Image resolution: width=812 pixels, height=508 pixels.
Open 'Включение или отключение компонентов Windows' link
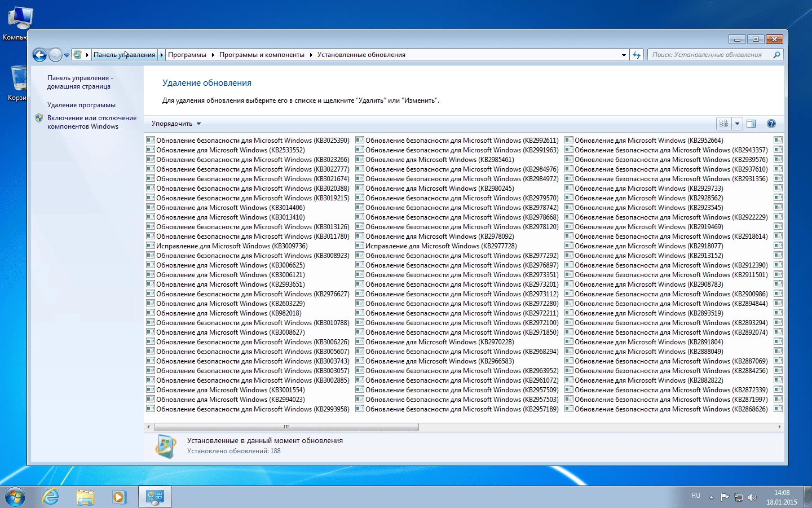pyautogui.click(x=92, y=122)
